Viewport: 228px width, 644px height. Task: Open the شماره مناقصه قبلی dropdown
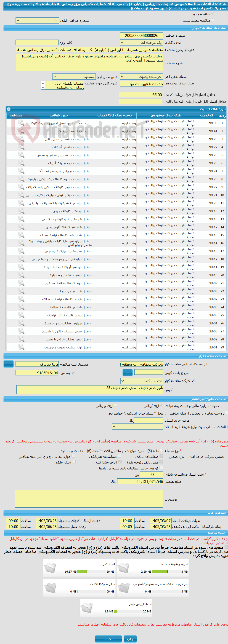click(37, 21)
